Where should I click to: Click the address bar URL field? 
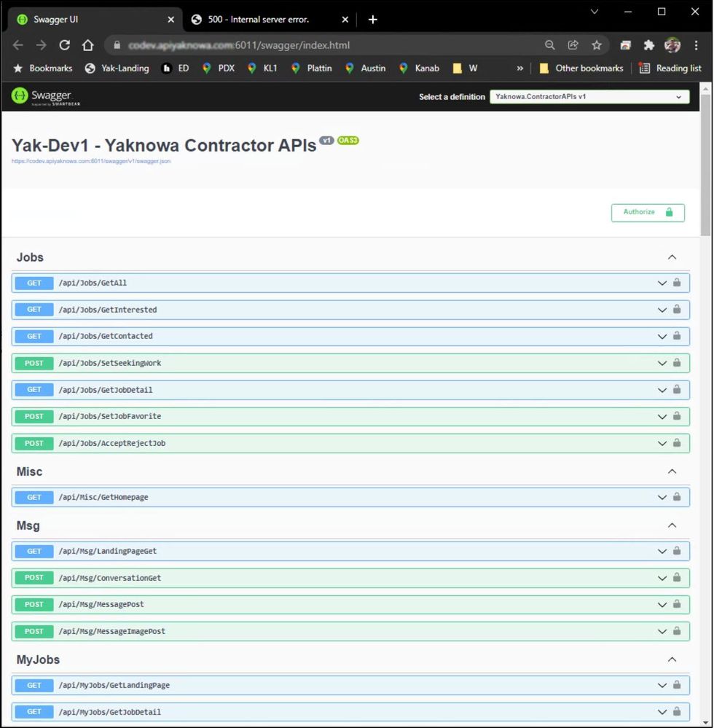[x=328, y=45]
